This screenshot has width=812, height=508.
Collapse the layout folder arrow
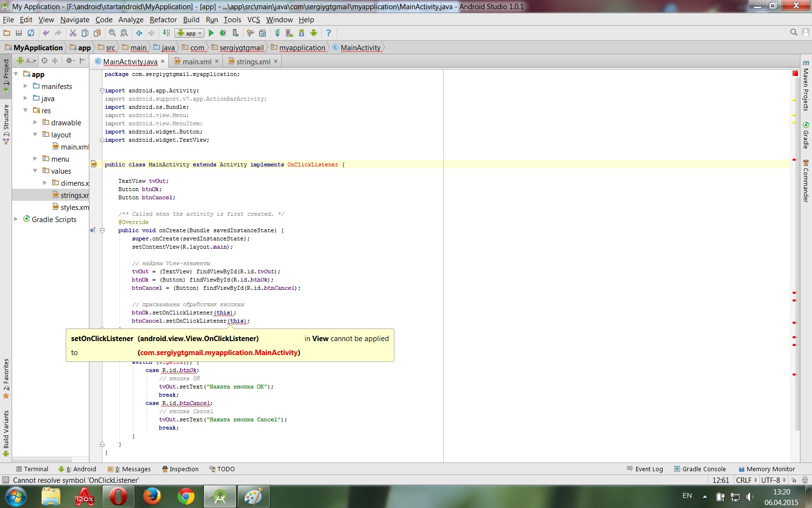(x=35, y=134)
